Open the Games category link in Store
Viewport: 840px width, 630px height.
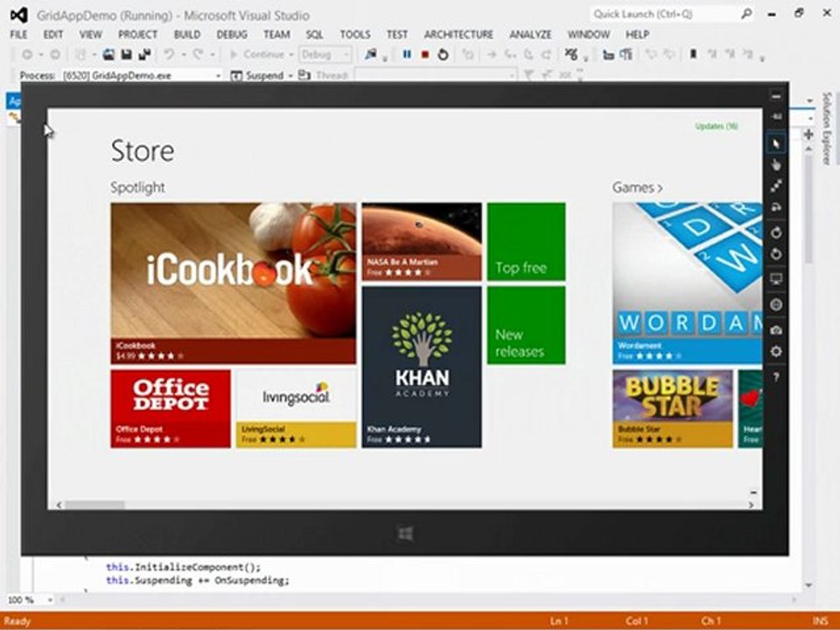[638, 187]
